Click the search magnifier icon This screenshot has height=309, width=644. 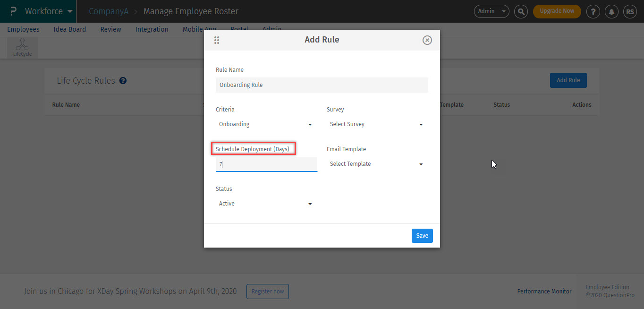(521, 11)
